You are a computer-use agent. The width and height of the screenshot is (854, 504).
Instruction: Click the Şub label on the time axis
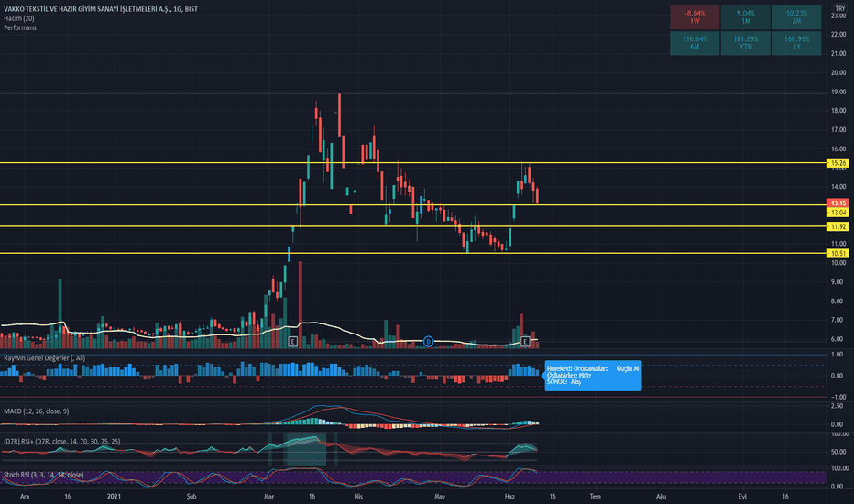click(192, 497)
